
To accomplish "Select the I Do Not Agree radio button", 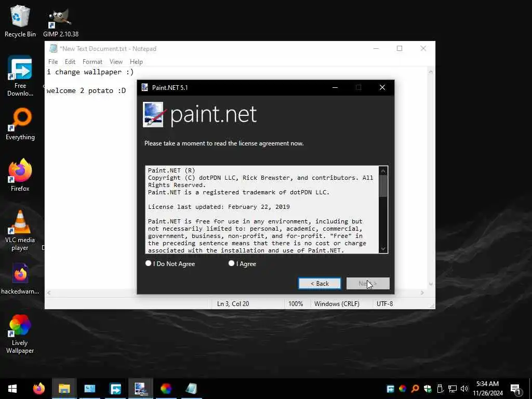I will (148, 263).
